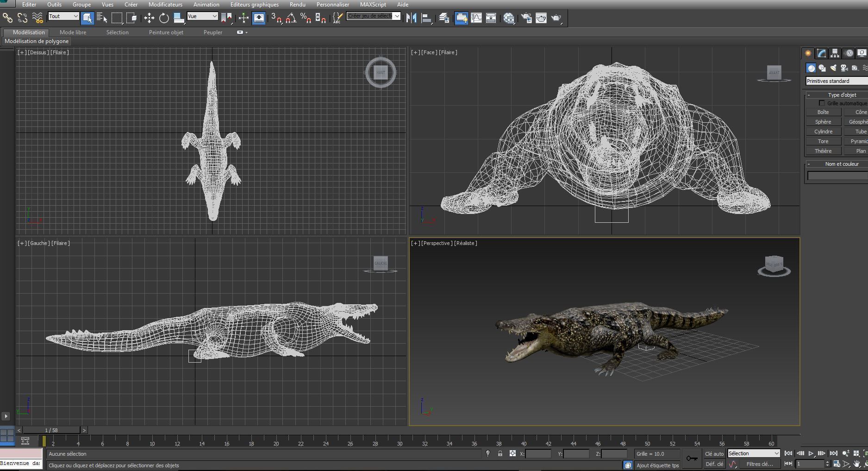Open the 'Primitives standard' dropdown
868x471 pixels.
pos(837,81)
